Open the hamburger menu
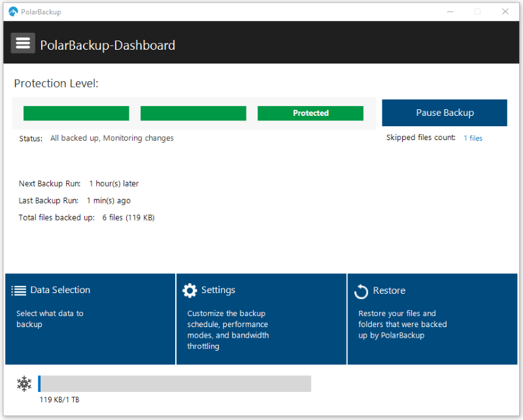This screenshot has height=420, width=523. (x=23, y=43)
